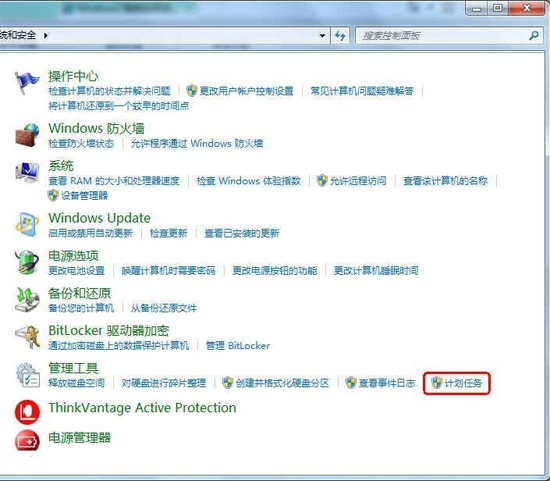Click 将计算机还原到一个较早的时间点 link

[119, 106]
